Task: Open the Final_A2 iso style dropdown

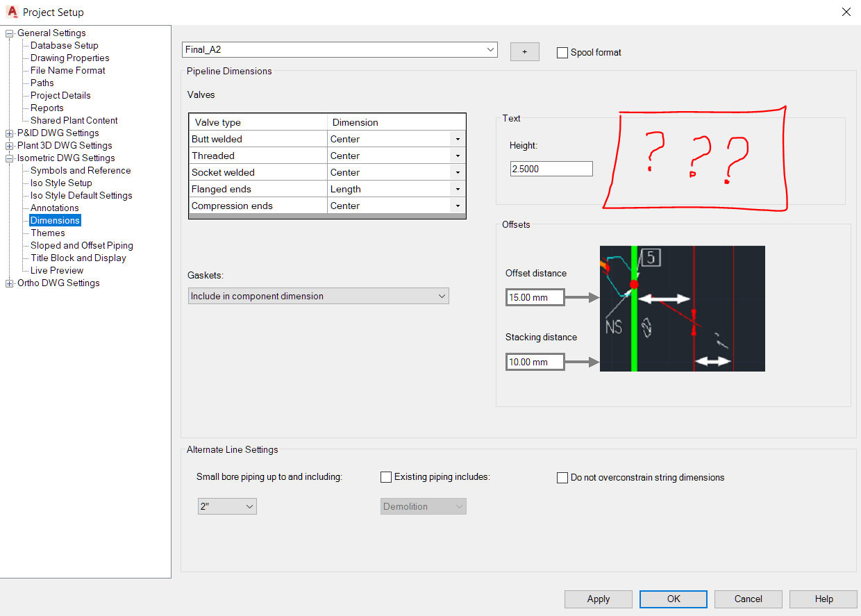Action: tap(492, 49)
